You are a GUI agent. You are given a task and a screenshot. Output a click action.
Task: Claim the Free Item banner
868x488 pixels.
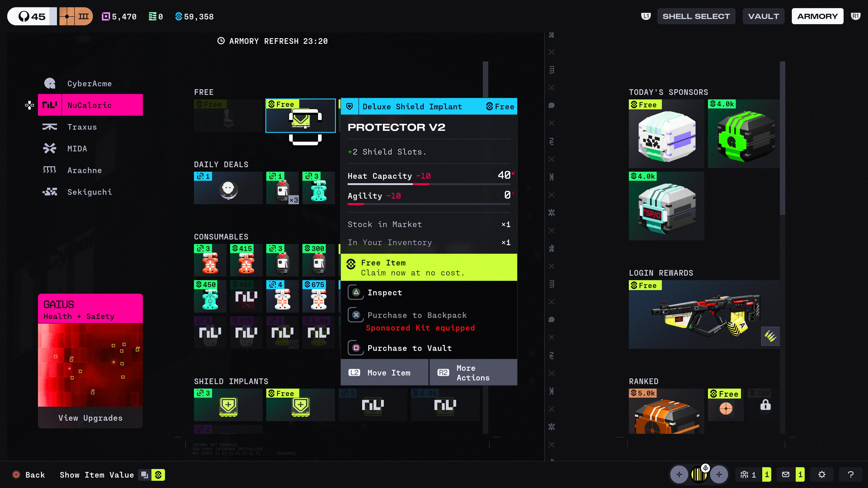[429, 267]
